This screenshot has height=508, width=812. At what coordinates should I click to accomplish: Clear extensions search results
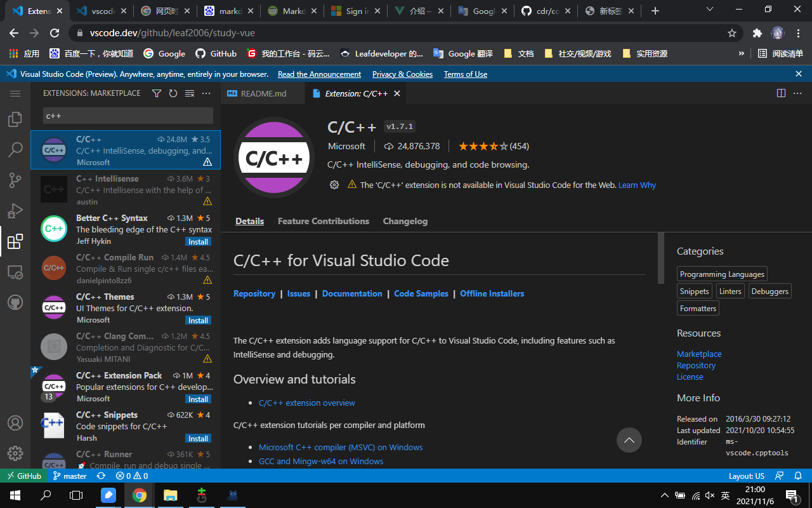tap(190, 93)
